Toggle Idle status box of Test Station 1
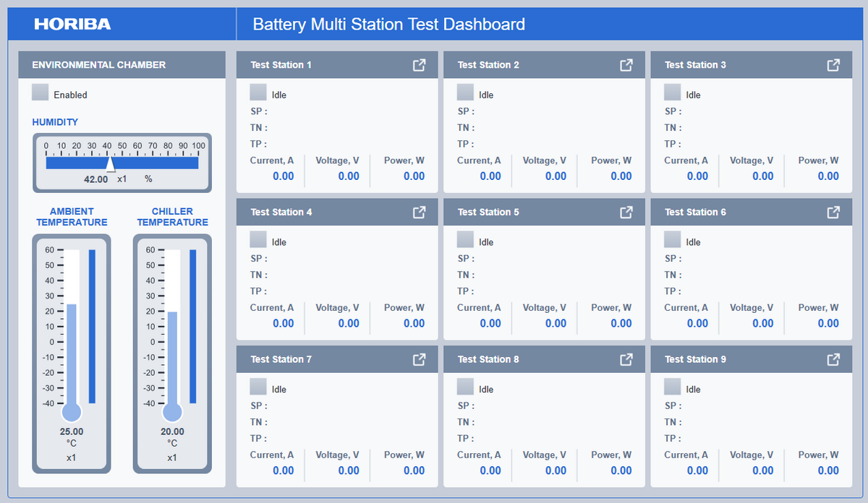This screenshot has height=503, width=868. tap(258, 93)
